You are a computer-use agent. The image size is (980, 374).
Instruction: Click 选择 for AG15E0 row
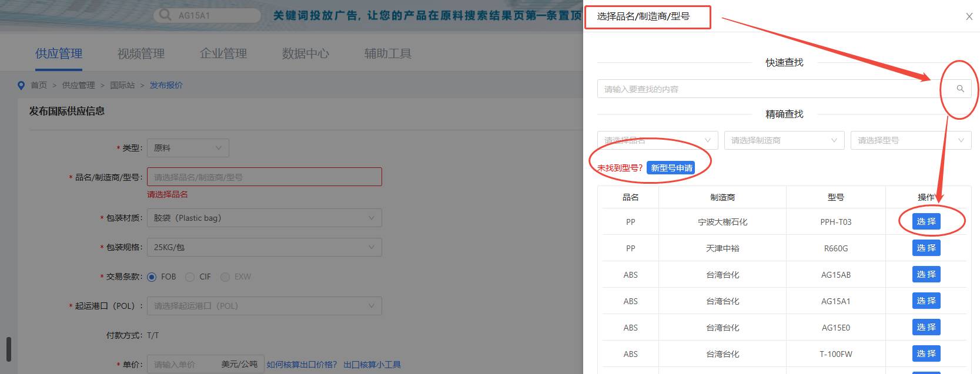(x=927, y=327)
